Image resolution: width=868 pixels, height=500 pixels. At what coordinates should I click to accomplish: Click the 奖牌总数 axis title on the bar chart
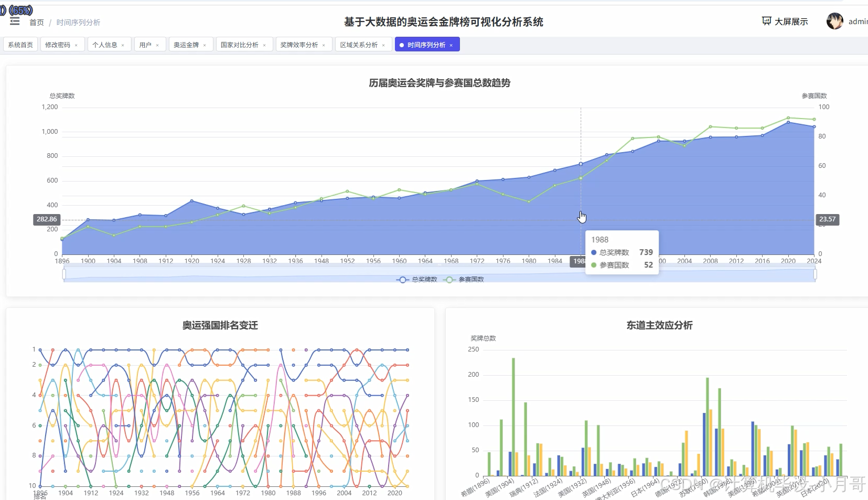point(483,338)
